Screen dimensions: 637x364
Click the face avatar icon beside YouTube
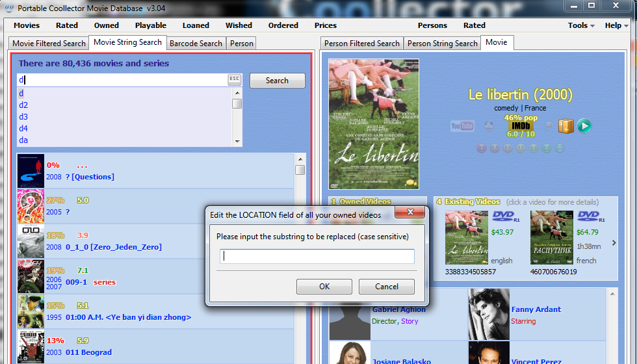tap(489, 126)
